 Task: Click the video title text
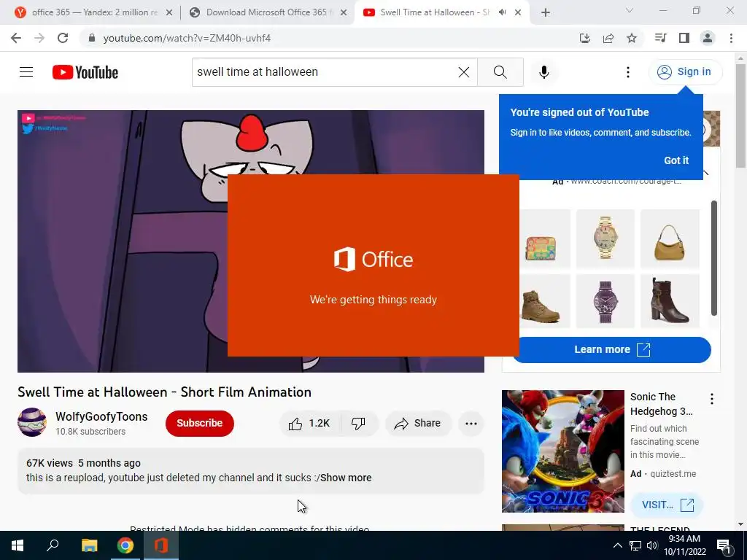[164, 392]
